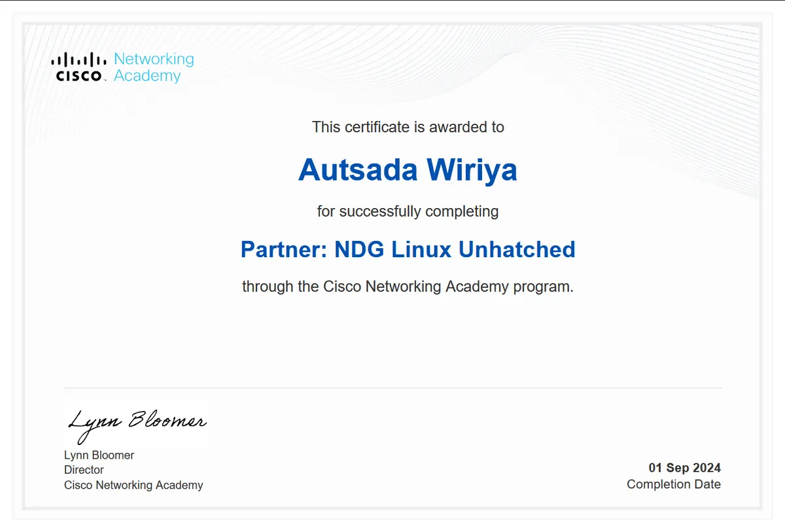Click the word Academy in the logo
This screenshot has height=532, width=785.
click(x=147, y=76)
